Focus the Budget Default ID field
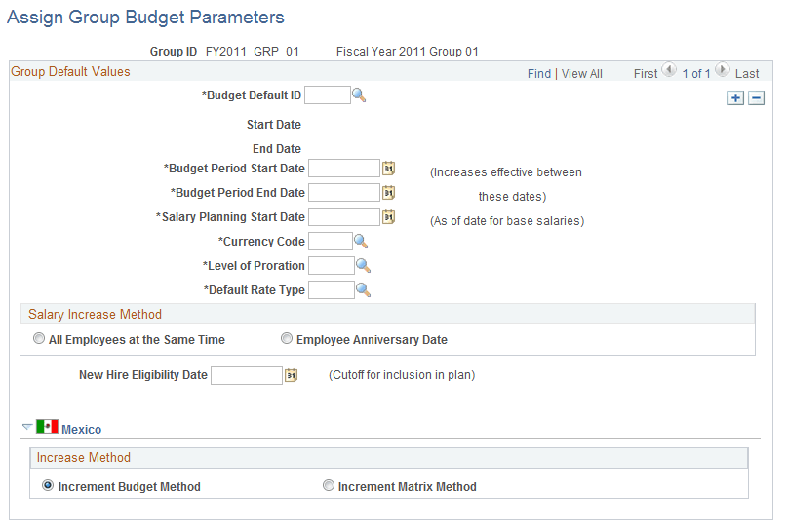 click(328, 95)
